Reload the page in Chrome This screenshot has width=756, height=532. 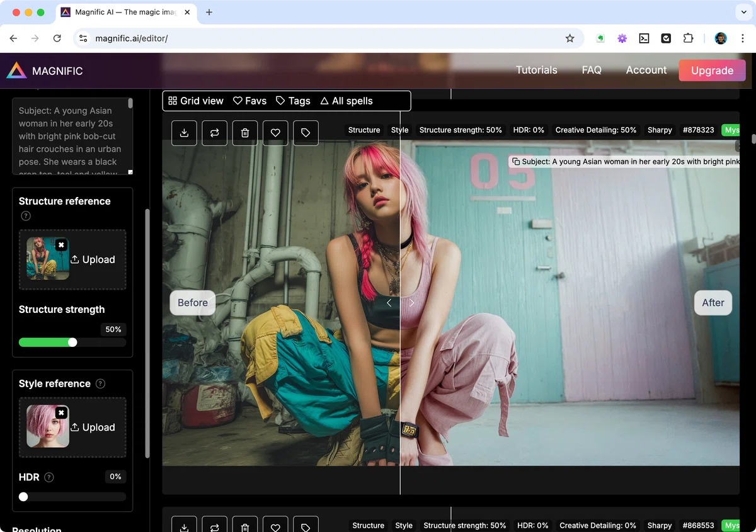click(57, 38)
